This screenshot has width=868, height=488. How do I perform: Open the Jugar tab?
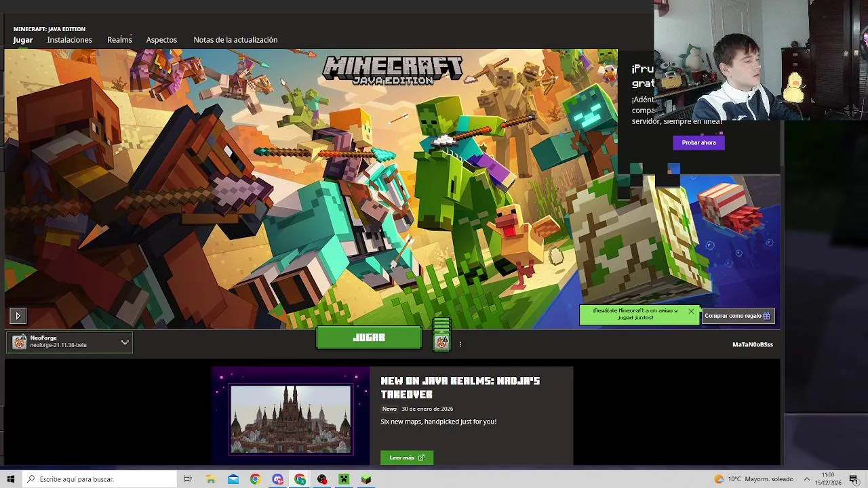(23, 40)
